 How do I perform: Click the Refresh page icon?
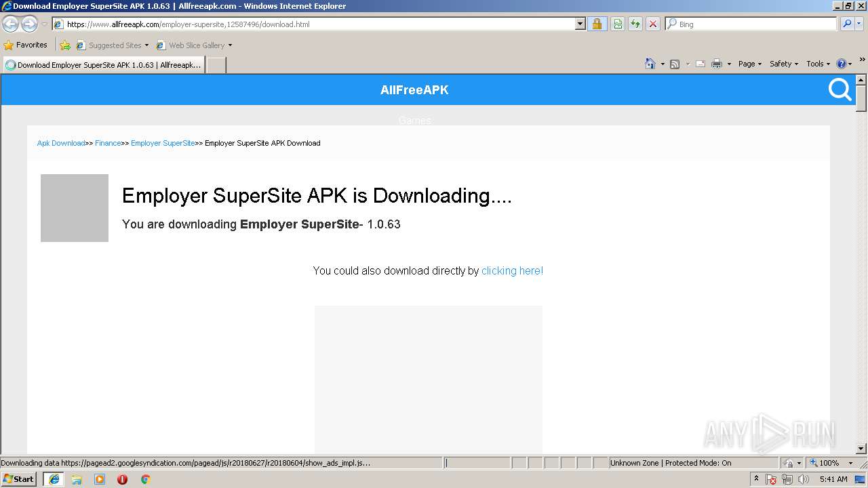pyautogui.click(x=635, y=24)
